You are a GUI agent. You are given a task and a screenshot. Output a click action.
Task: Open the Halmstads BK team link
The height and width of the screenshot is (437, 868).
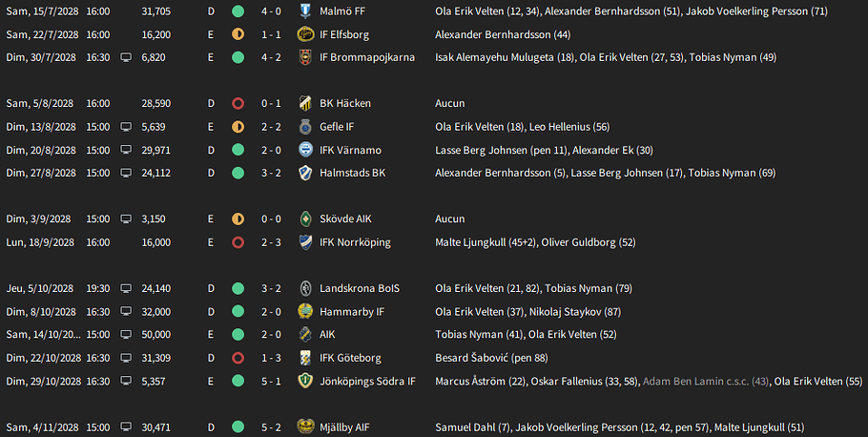tap(353, 173)
